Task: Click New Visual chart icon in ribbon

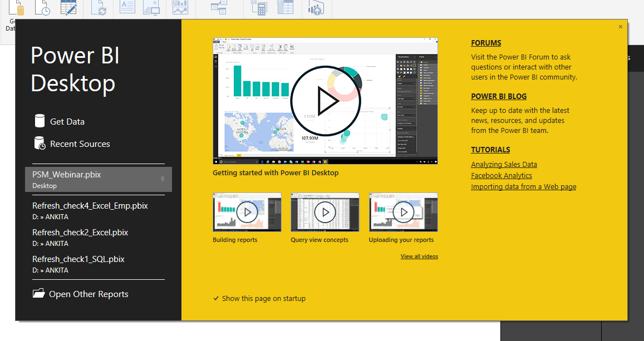Action: tap(180, 7)
